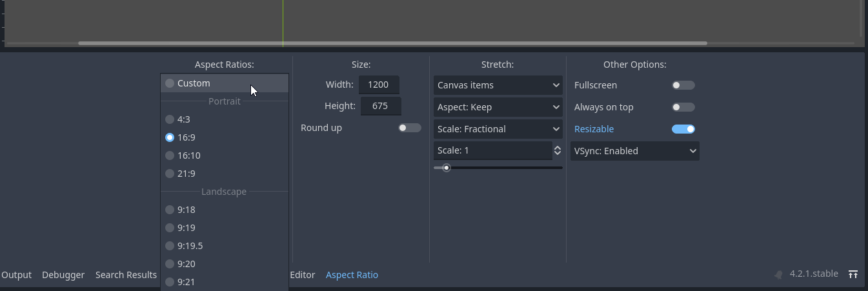
Task: Open the VSync: Enabled dropdown
Action: pyautogui.click(x=635, y=151)
